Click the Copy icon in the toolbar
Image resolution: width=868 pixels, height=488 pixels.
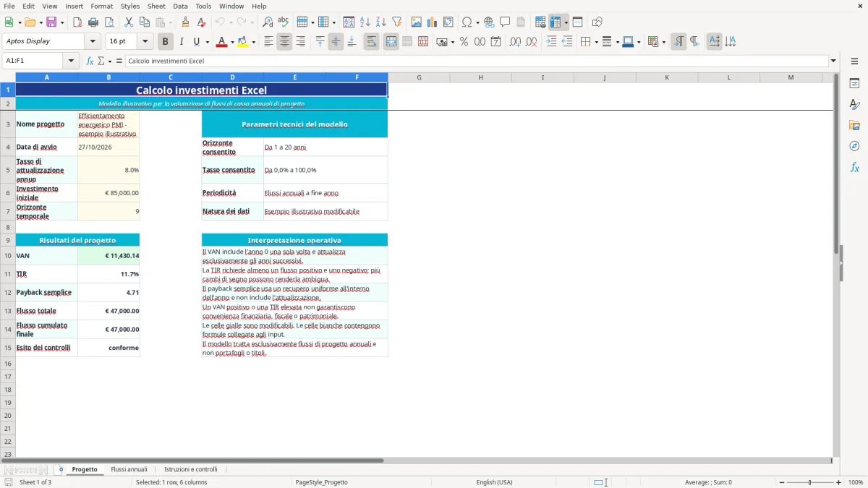(x=144, y=22)
